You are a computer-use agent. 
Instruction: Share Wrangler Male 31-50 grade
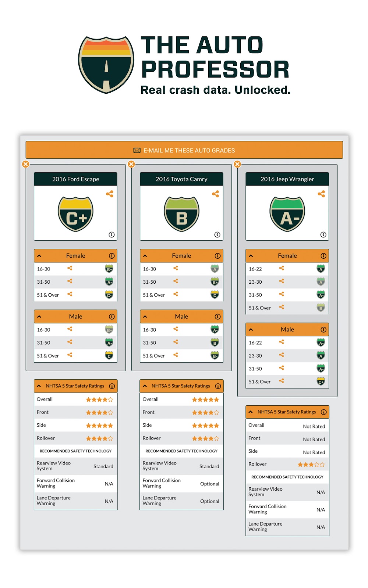click(x=282, y=368)
